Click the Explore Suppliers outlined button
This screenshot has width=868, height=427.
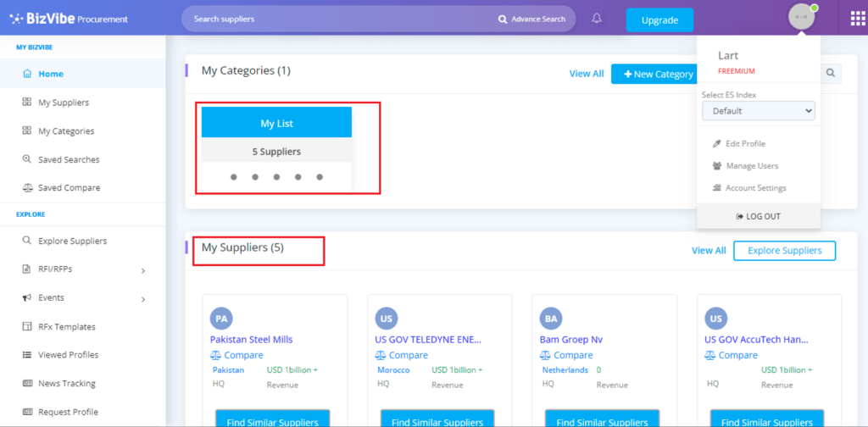pyautogui.click(x=784, y=251)
